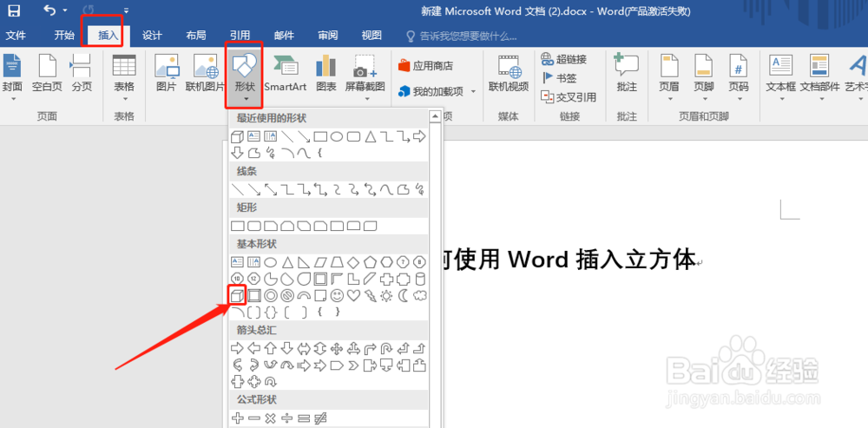868x428 pixels.
Task: Select the parallelogram shape in 基本形状
Action: pos(320,261)
